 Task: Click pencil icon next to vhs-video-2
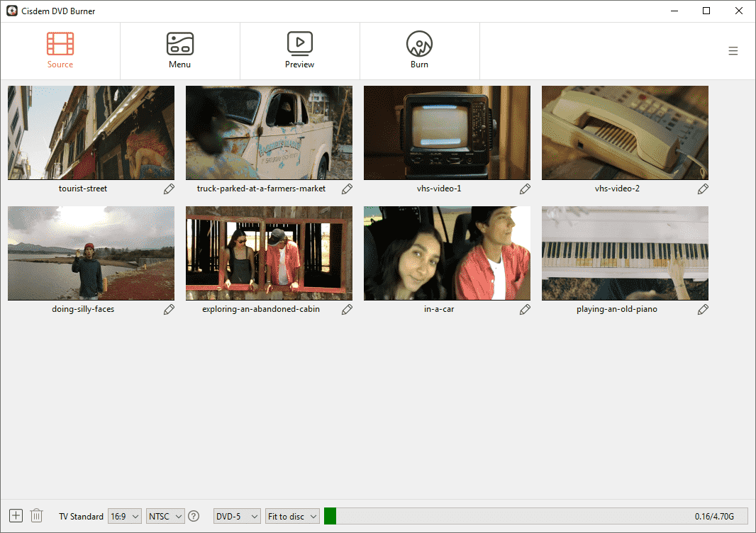click(703, 189)
